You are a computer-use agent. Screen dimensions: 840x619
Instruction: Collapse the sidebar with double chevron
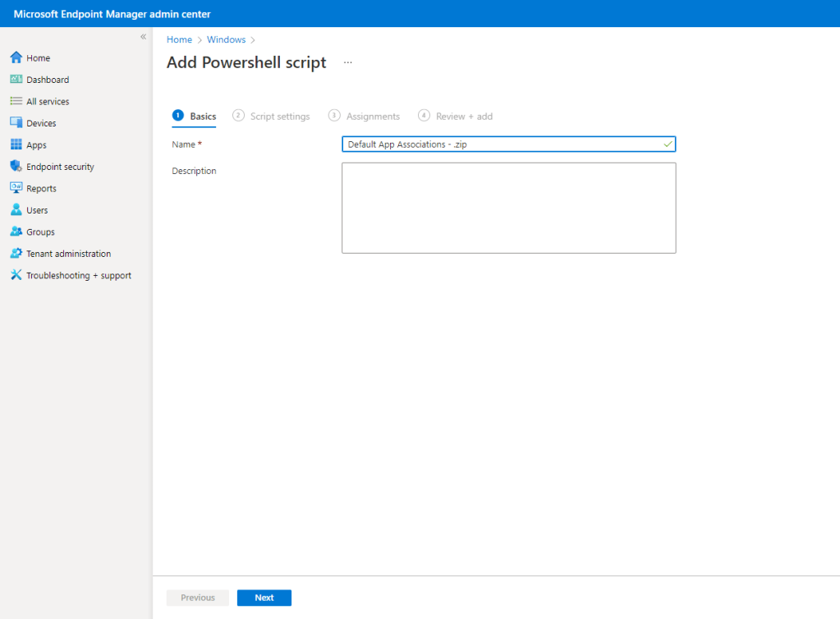pyautogui.click(x=143, y=37)
